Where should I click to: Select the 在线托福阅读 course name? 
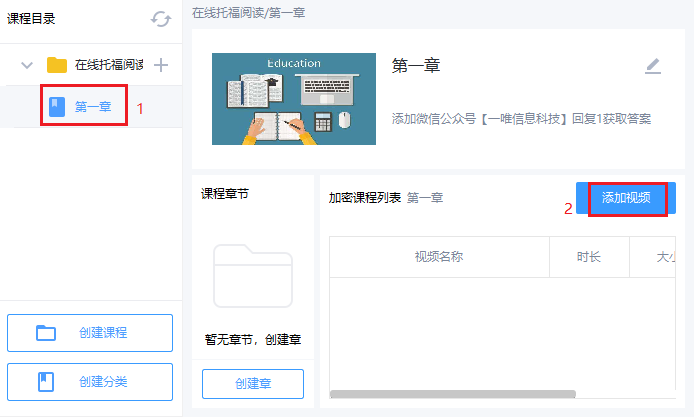pos(109,65)
